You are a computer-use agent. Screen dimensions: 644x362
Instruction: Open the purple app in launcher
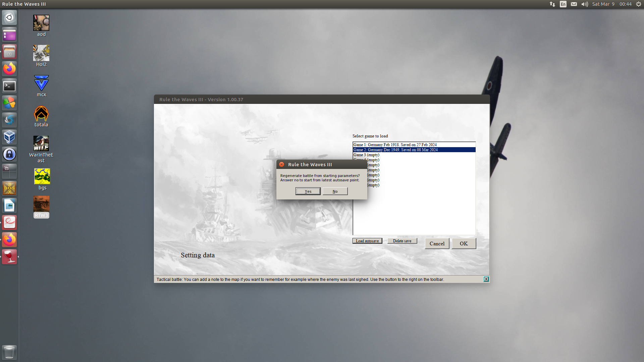[x=9, y=35]
